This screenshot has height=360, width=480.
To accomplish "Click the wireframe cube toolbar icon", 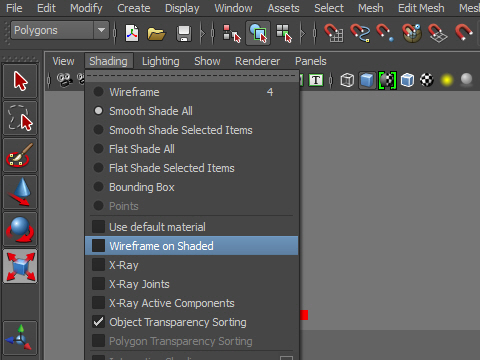I will pos(347,80).
